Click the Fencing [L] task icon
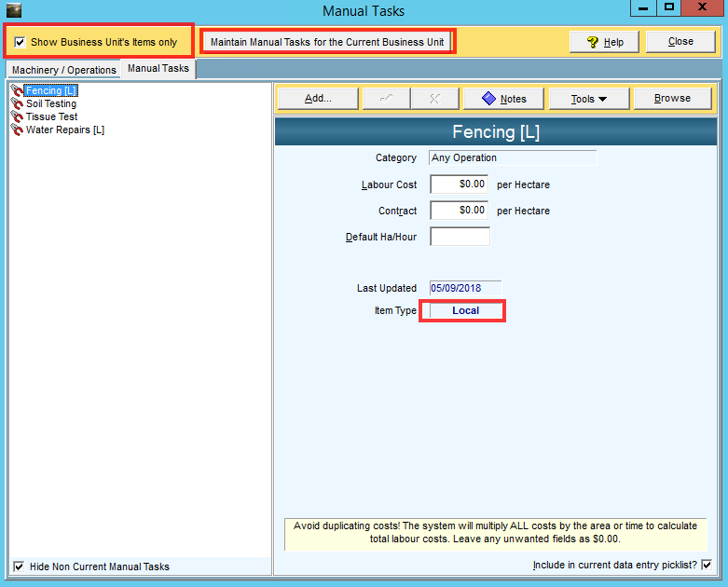The image size is (728, 587). click(x=16, y=91)
